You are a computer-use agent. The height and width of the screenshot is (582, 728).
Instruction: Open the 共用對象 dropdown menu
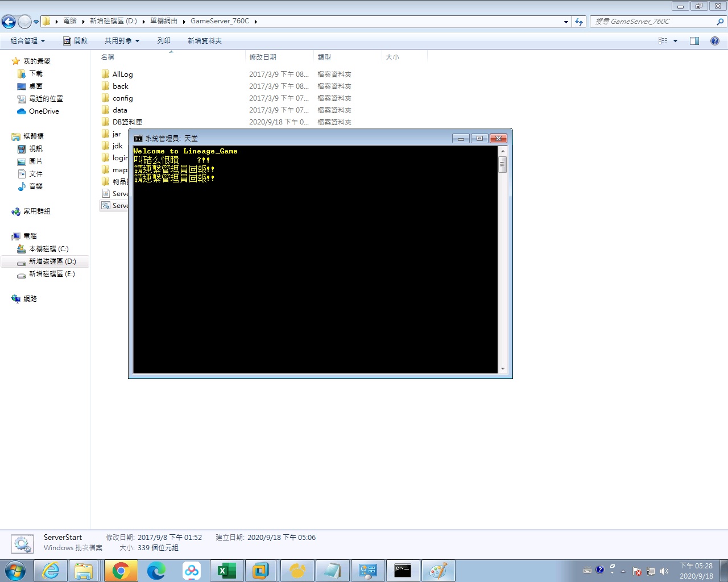click(122, 41)
